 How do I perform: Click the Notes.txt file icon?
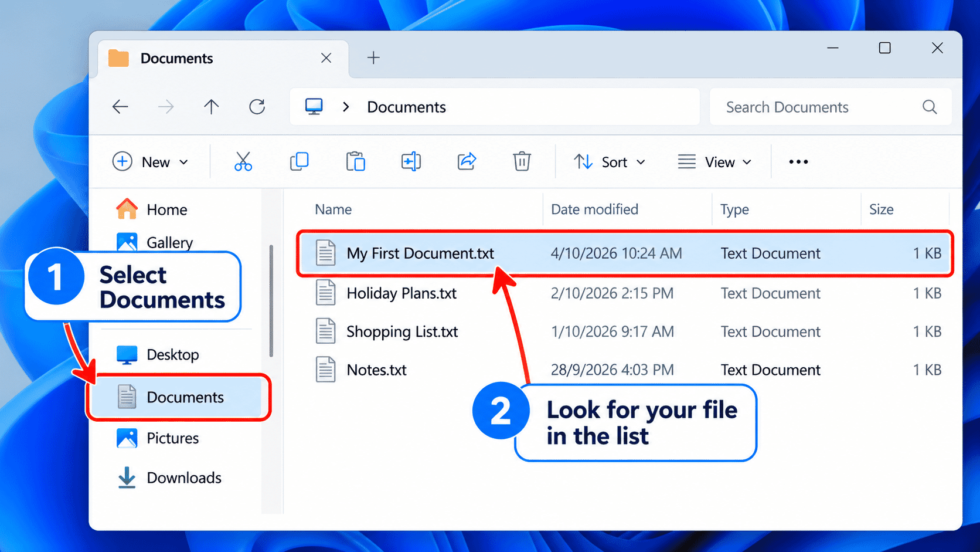coord(325,370)
